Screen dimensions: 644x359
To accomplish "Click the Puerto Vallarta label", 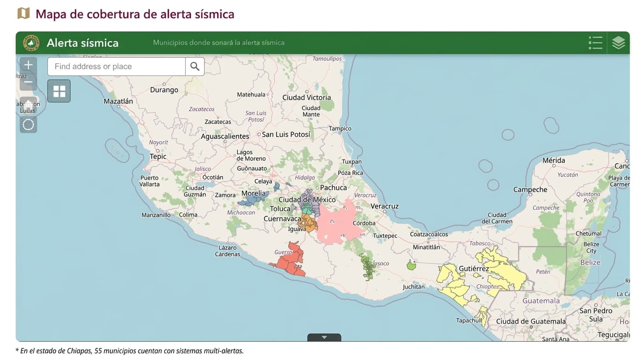I will click(149, 181).
